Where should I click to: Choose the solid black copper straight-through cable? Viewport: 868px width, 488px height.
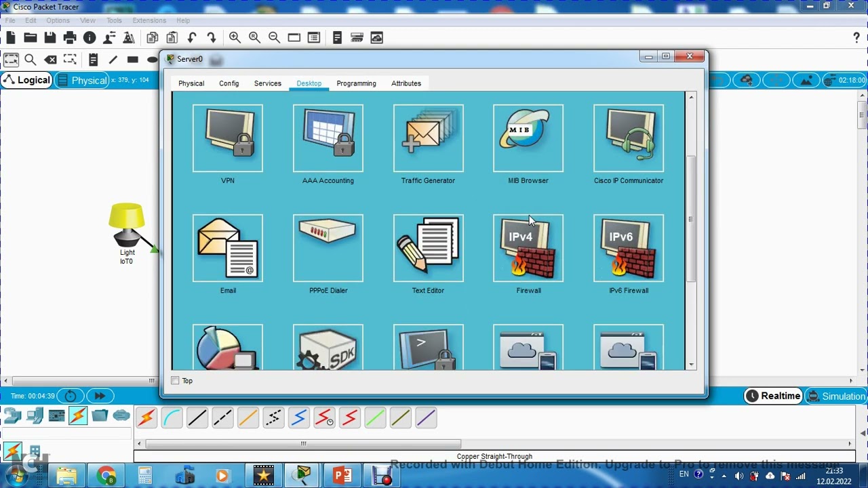[x=197, y=418]
